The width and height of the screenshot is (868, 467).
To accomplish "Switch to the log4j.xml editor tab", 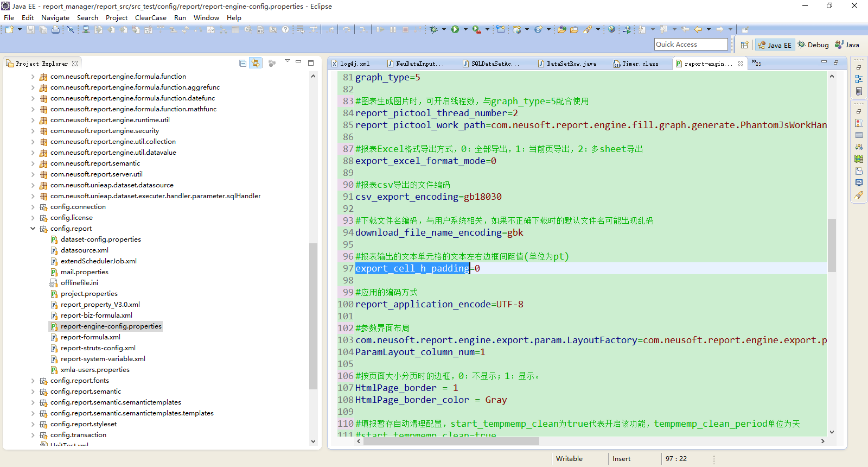I will [x=350, y=64].
